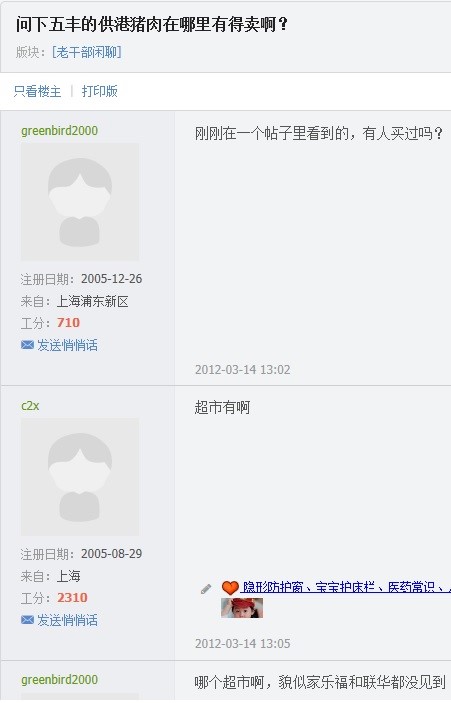The width and height of the screenshot is (451, 703).
Task: Open the child photo thumbnail in signature
Action: click(x=242, y=608)
